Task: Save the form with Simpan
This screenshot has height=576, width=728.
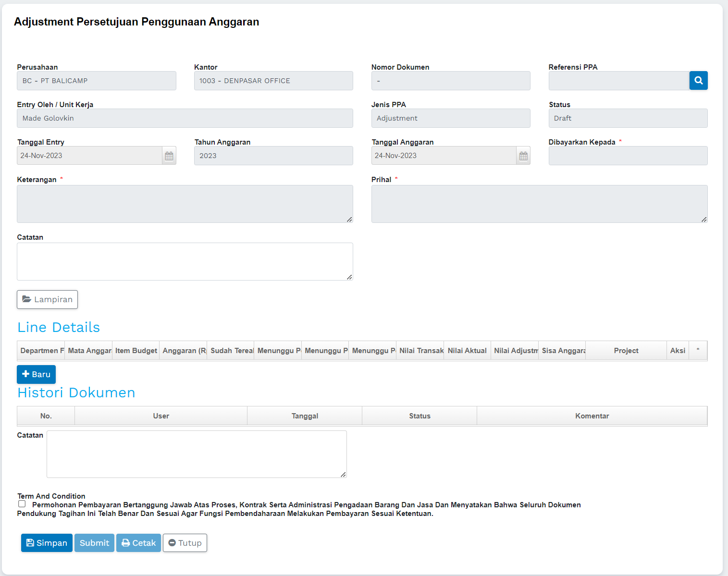Action: tap(47, 543)
